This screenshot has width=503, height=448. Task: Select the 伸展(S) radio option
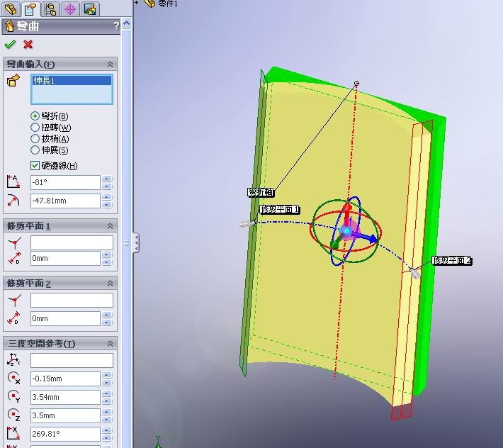pyautogui.click(x=35, y=150)
